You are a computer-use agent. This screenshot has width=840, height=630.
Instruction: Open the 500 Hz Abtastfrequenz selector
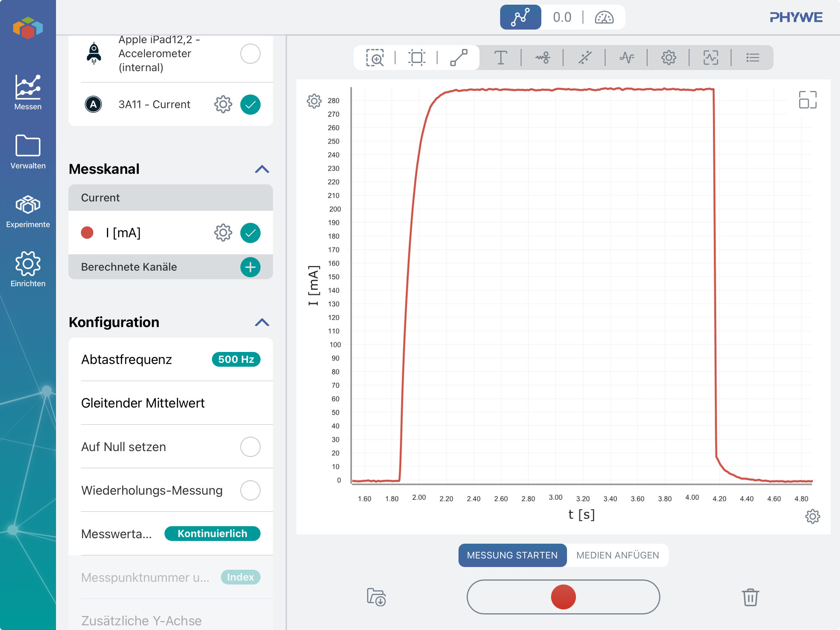(236, 359)
